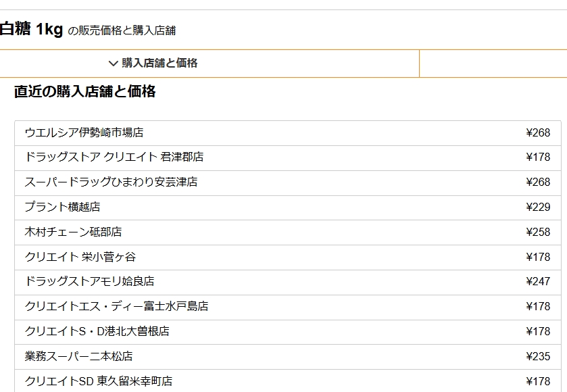Choose the プラント横越店 store row
This screenshot has height=392, width=567.
coord(288,208)
